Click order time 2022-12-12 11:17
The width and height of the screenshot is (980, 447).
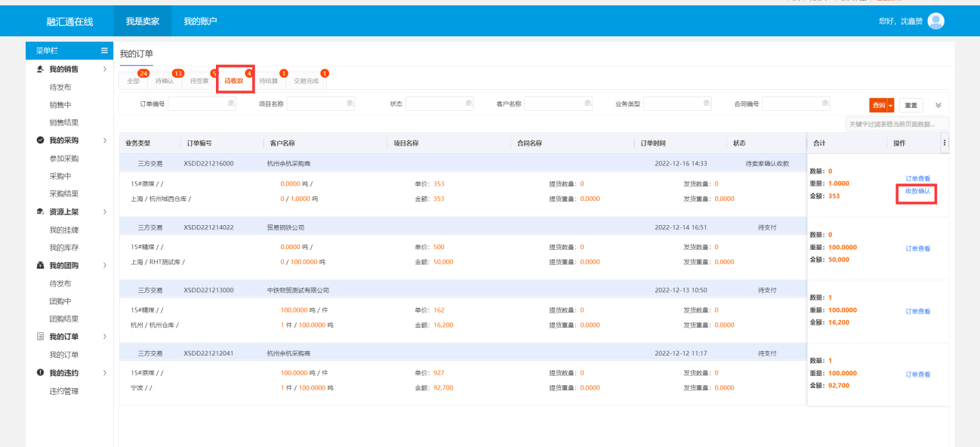pyautogui.click(x=681, y=353)
